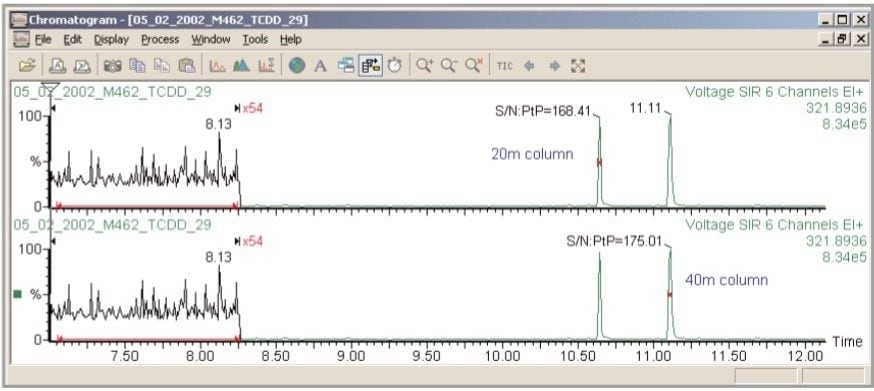This screenshot has height=391, width=874.
Task: Click the 10.50 time axis label
Action: pyautogui.click(x=577, y=356)
